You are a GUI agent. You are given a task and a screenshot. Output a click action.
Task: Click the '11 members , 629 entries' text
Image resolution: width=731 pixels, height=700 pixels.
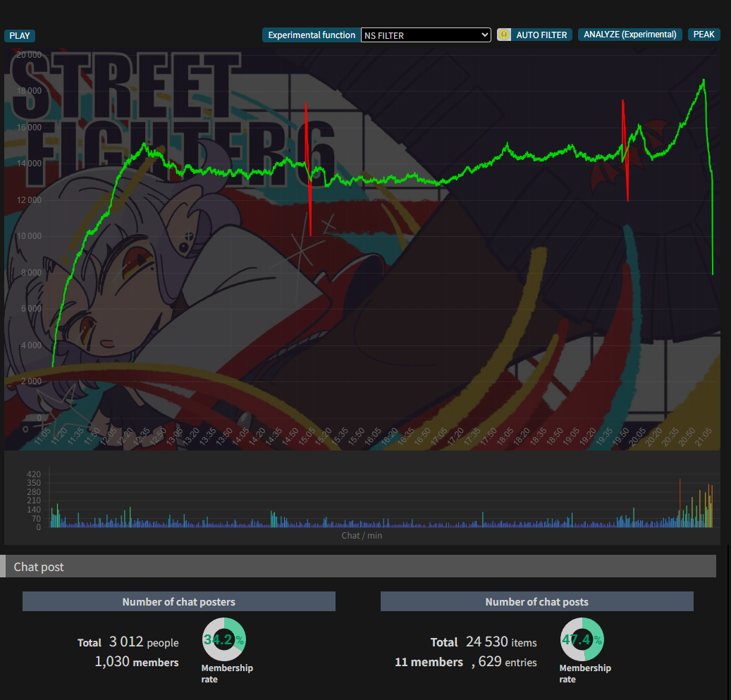[x=466, y=662]
